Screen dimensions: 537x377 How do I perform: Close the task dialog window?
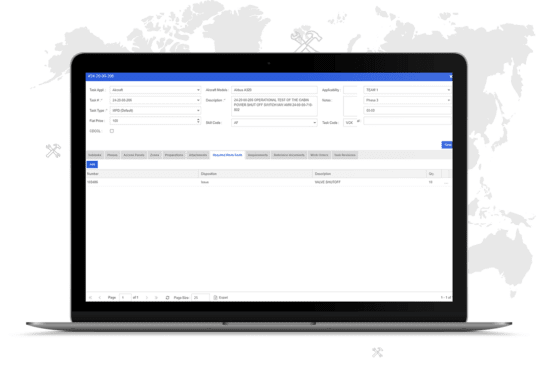click(451, 76)
